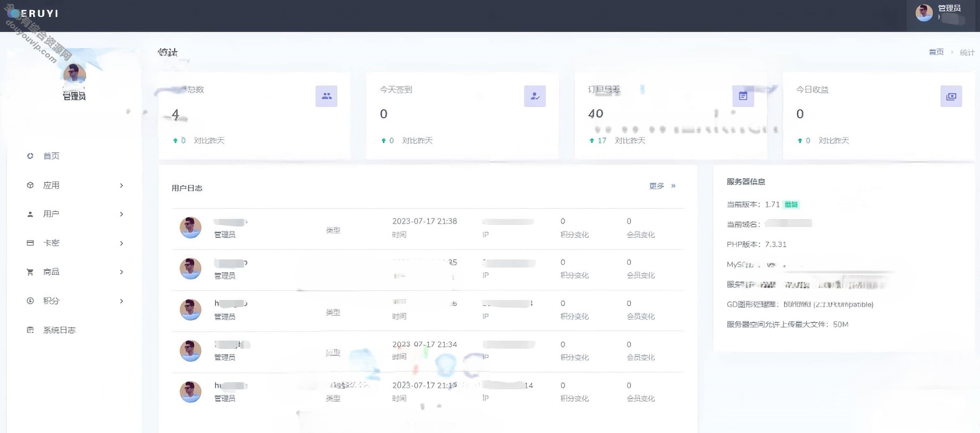This screenshot has width=980, height=433.
Task: Click the user total group icon
Action: [x=326, y=96]
